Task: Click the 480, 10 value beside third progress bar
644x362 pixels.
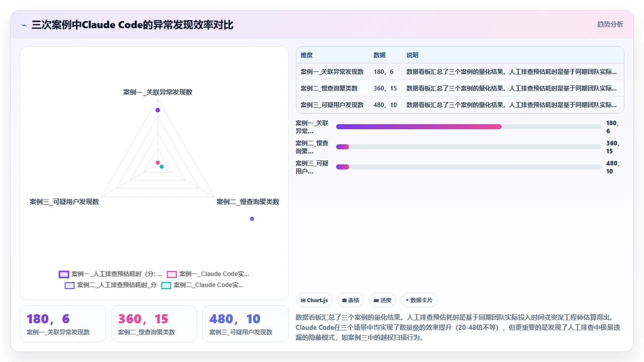Action: [x=613, y=167]
